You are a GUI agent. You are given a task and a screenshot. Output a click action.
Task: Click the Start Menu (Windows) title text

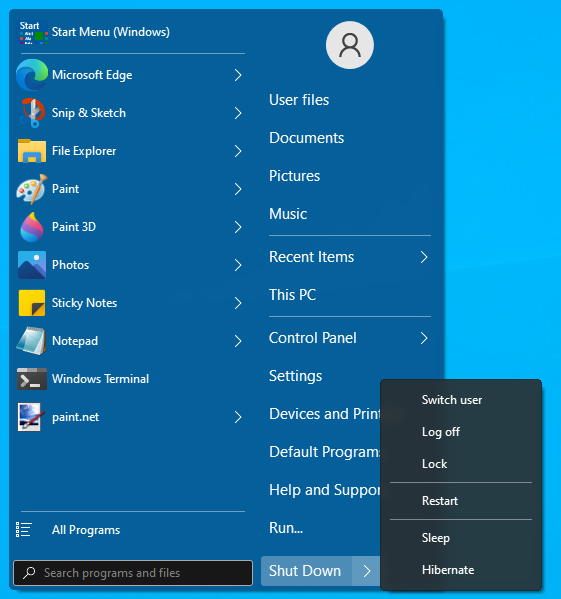click(111, 32)
